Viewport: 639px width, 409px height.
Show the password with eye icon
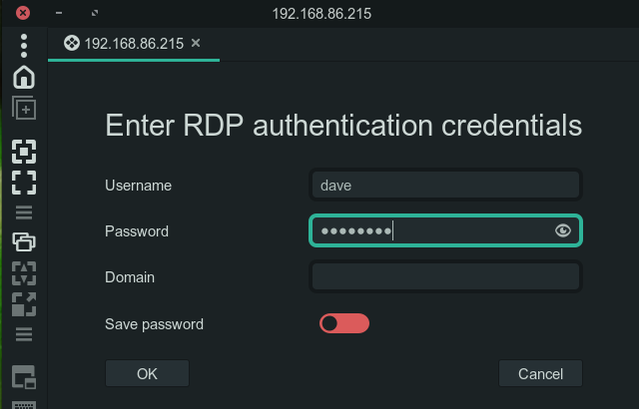pos(563,231)
